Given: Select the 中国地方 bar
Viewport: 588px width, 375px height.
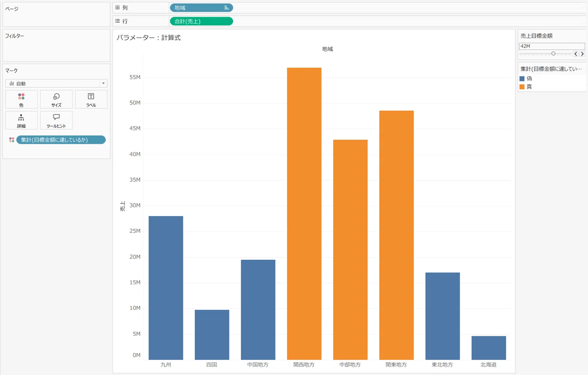Looking at the screenshot, I should pyautogui.click(x=258, y=310).
